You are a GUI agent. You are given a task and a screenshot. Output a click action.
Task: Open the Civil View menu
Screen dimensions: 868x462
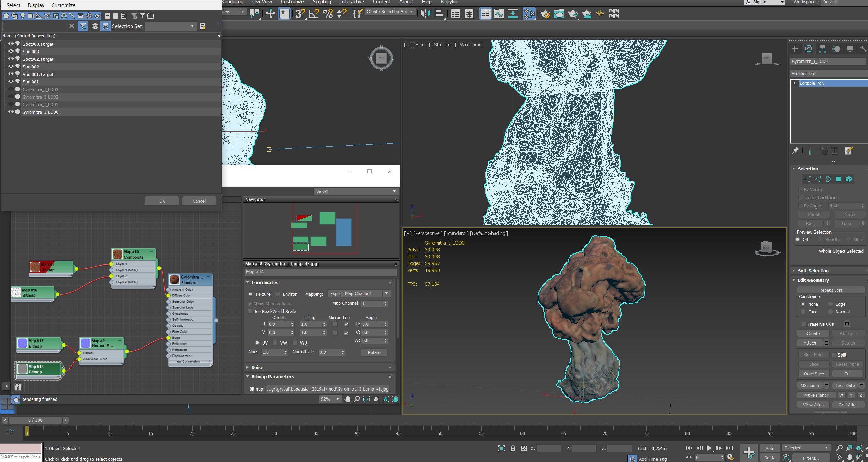pyautogui.click(x=262, y=2)
